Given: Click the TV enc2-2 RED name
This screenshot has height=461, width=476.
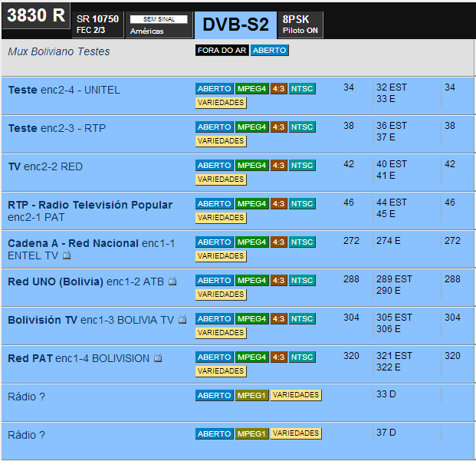Looking at the screenshot, I should (45, 166).
